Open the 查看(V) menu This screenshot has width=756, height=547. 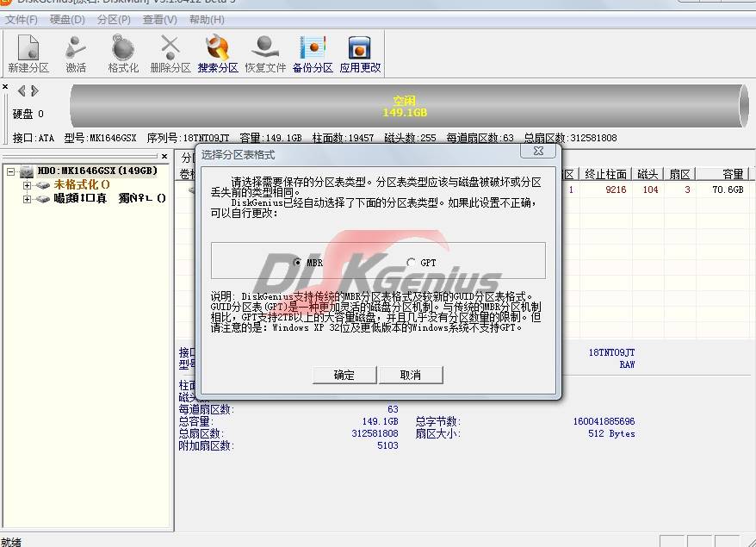[x=159, y=20]
